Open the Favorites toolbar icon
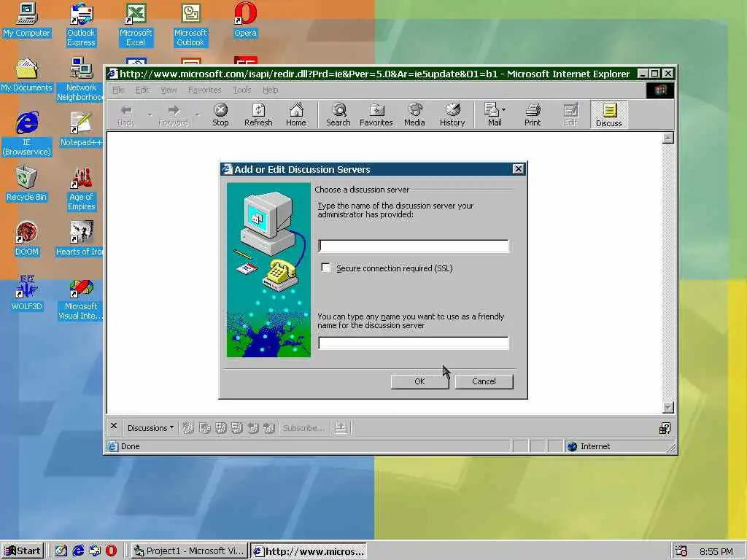The image size is (747, 560). [x=376, y=114]
